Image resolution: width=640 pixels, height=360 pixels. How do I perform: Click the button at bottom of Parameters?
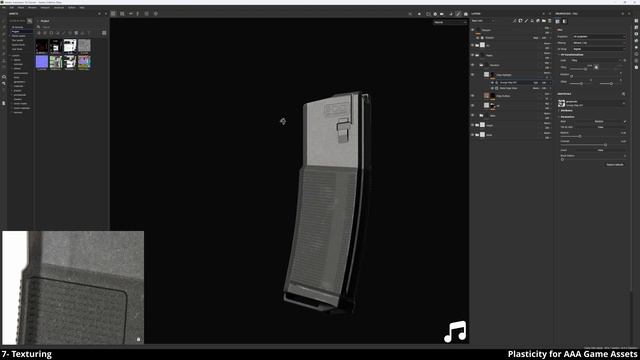615,164
